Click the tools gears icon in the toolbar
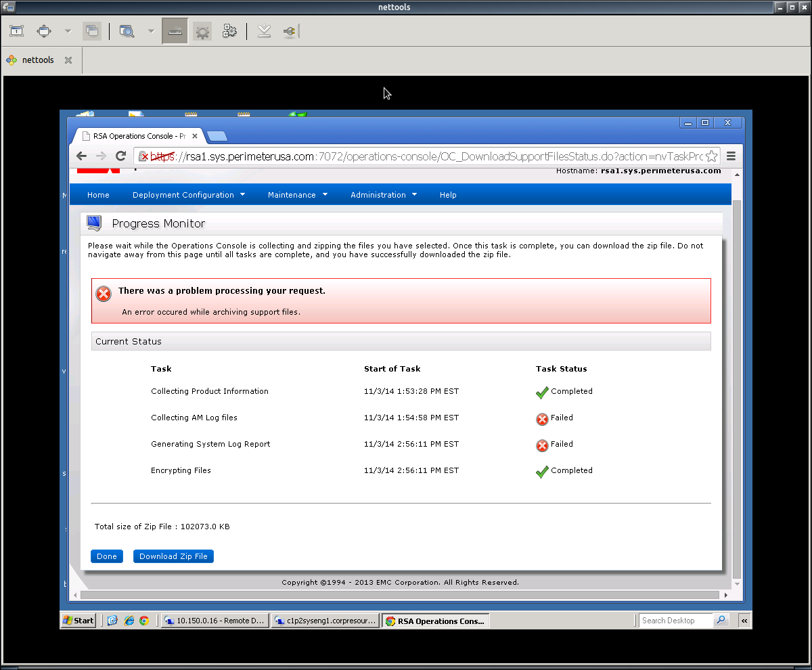Screen dimensions: 812x670 click(x=229, y=30)
